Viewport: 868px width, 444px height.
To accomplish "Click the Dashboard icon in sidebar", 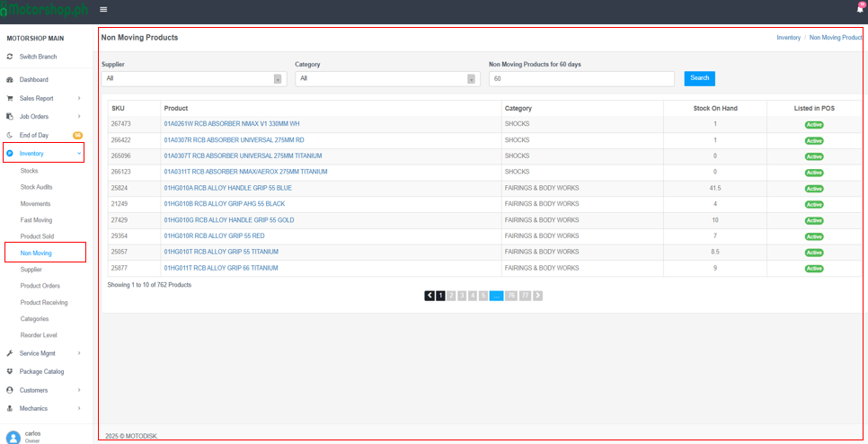I will [10, 80].
